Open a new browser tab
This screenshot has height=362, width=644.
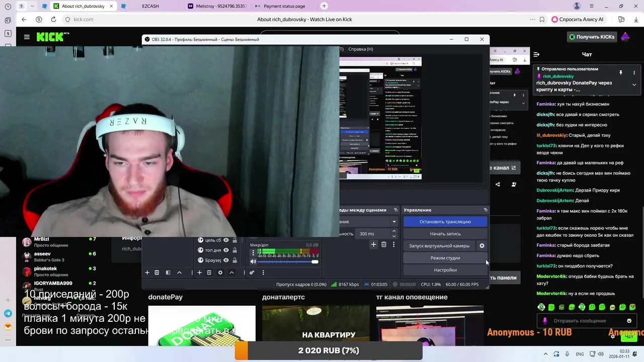[x=324, y=6]
